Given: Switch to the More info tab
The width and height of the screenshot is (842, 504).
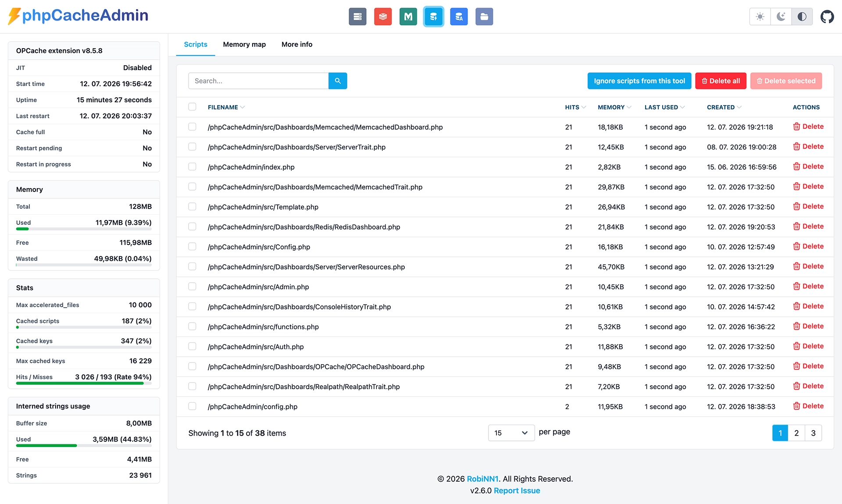Looking at the screenshot, I should pos(297,44).
